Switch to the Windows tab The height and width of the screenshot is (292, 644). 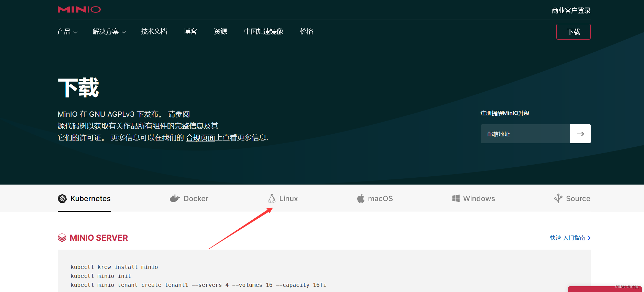[473, 198]
